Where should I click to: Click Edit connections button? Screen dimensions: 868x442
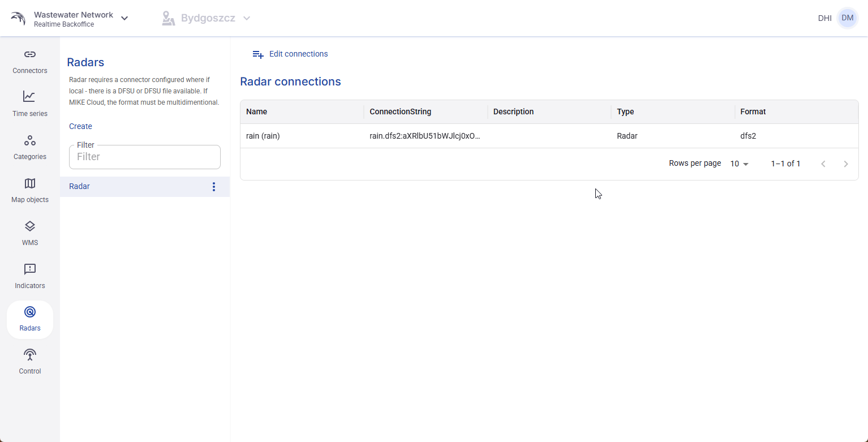point(290,54)
